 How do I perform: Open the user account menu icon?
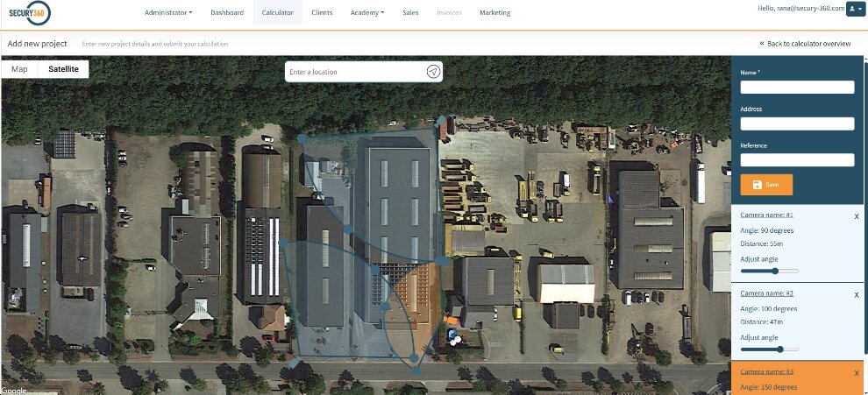(855, 10)
